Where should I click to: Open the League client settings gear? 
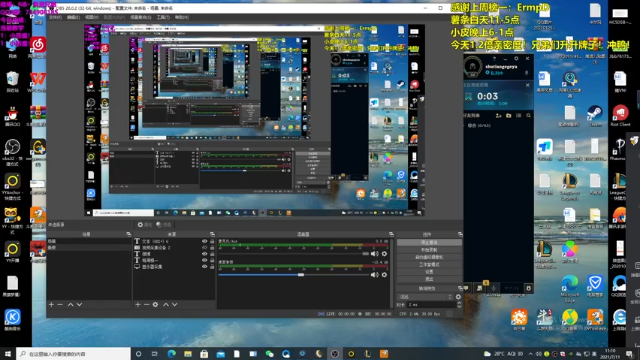pos(516,59)
